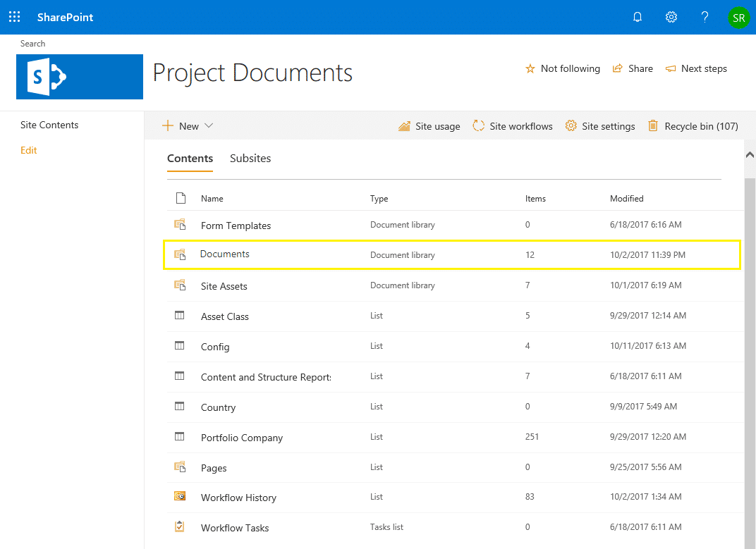
Task: Open the Portfolio Company list
Action: tap(241, 437)
